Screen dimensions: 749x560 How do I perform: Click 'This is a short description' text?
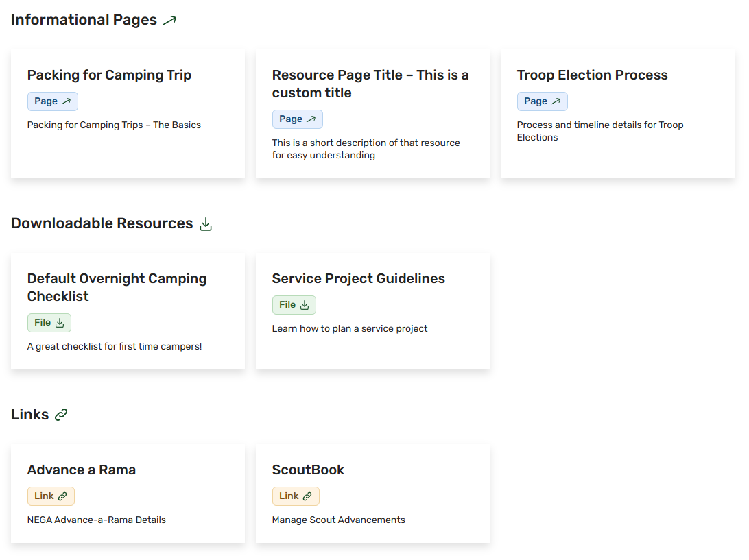(366, 149)
